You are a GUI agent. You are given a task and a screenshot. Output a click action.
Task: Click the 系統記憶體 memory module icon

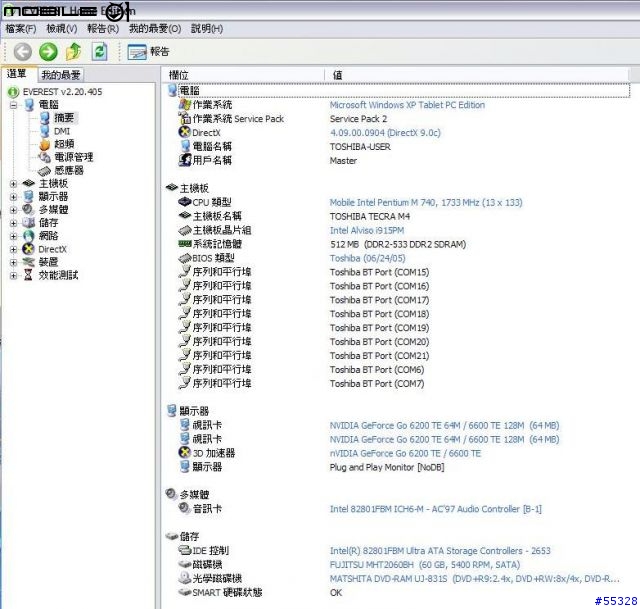(185, 244)
